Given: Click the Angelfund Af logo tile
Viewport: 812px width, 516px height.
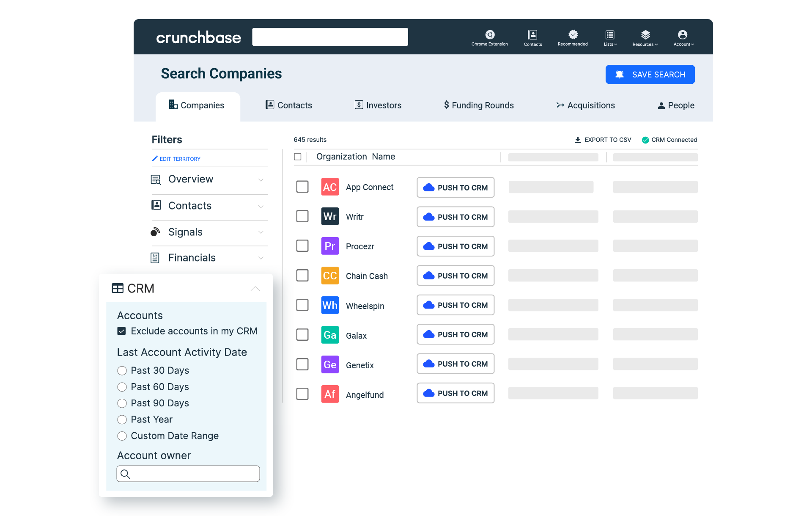Looking at the screenshot, I should pyautogui.click(x=330, y=394).
